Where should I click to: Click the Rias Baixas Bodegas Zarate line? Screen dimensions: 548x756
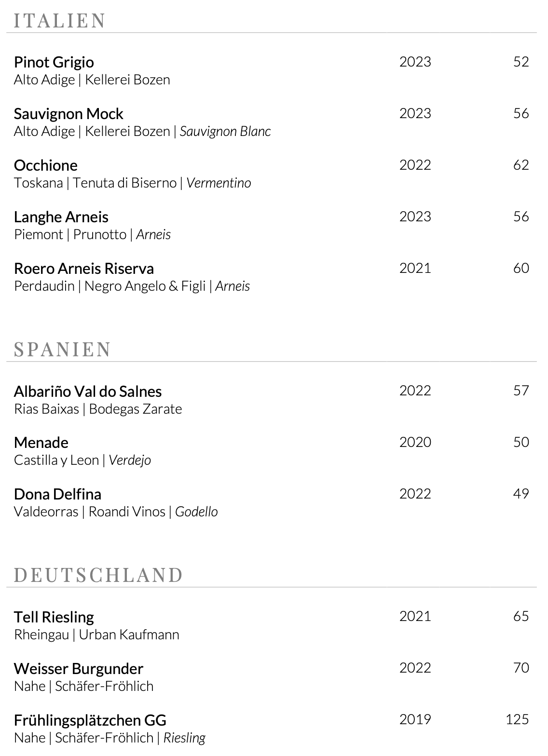coord(98,409)
